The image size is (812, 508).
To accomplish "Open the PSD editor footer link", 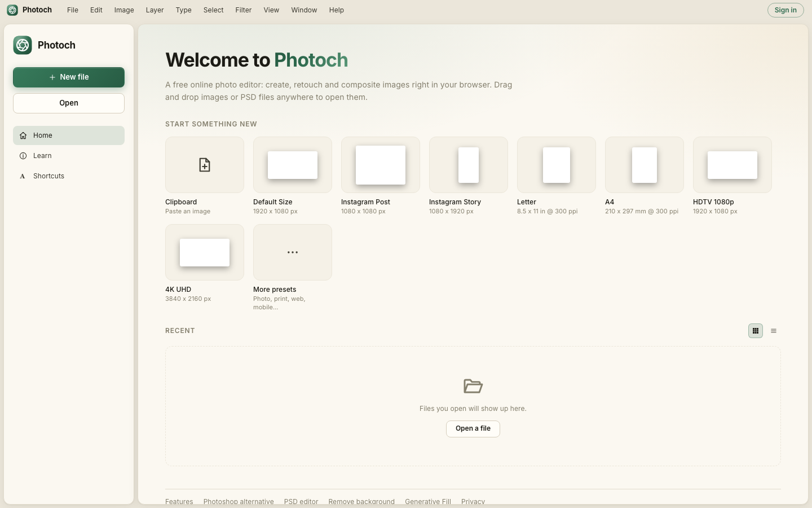I will 301,501.
